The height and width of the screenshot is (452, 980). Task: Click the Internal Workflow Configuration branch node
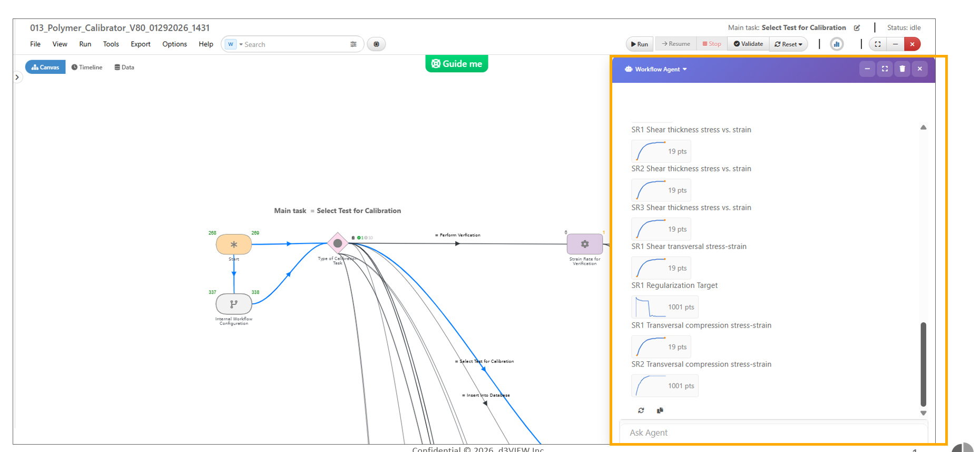click(x=233, y=304)
